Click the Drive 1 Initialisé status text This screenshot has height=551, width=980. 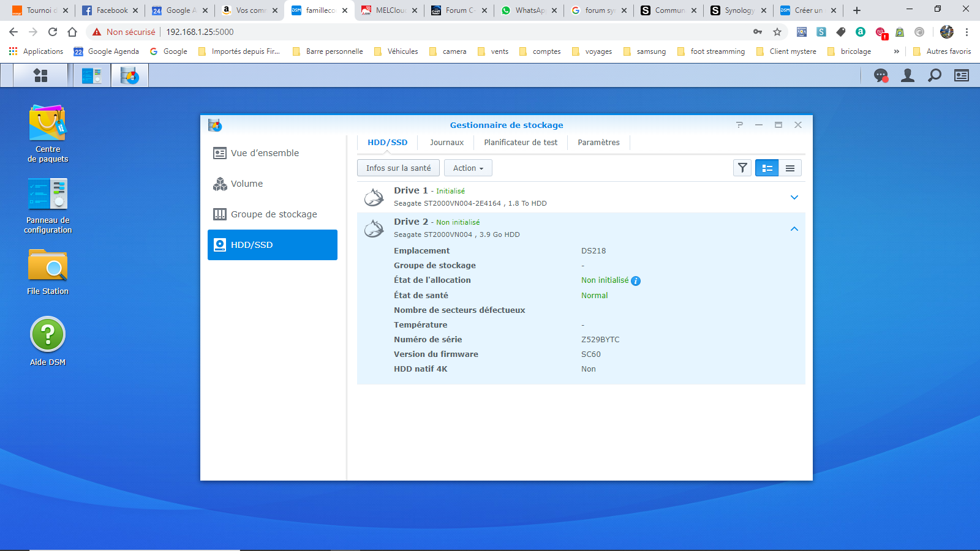pos(450,191)
